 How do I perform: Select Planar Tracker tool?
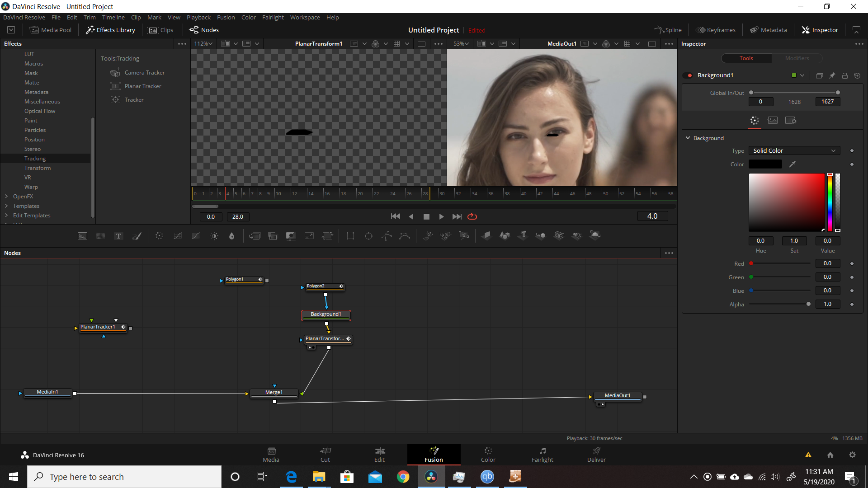pos(143,86)
